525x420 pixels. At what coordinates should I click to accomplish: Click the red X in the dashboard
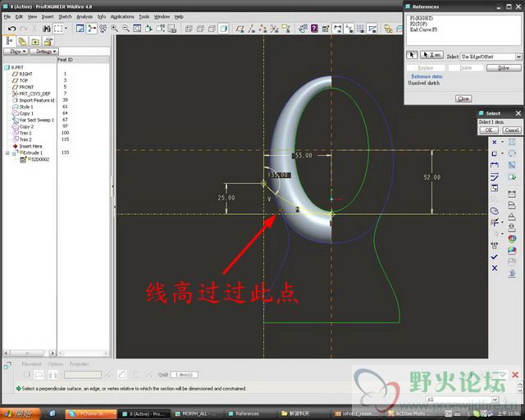[x=515, y=375]
